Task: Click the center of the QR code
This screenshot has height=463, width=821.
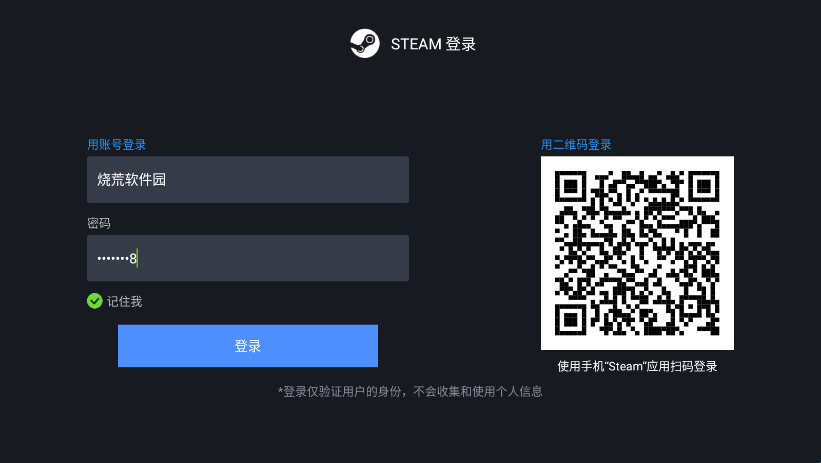Action: [x=637, y=253]
